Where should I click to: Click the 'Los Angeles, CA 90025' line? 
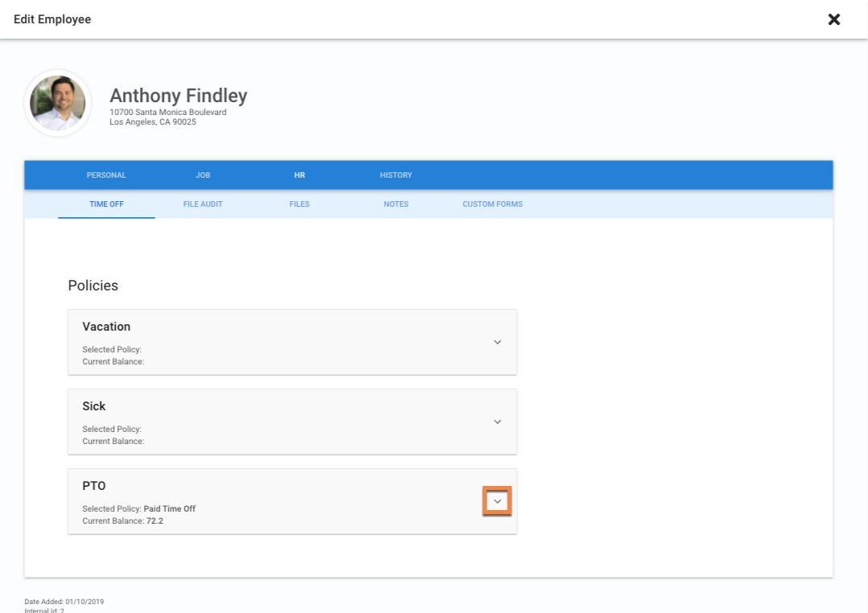coord(153,122)
